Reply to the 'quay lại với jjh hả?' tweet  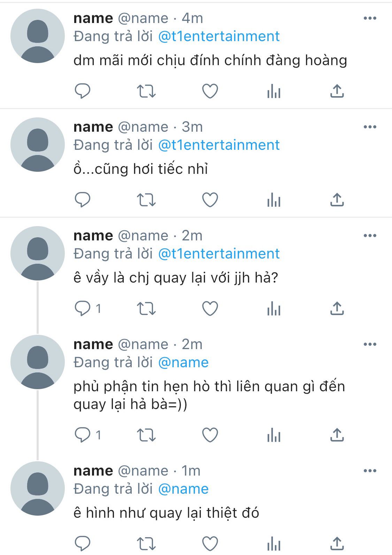pos(83,309)
